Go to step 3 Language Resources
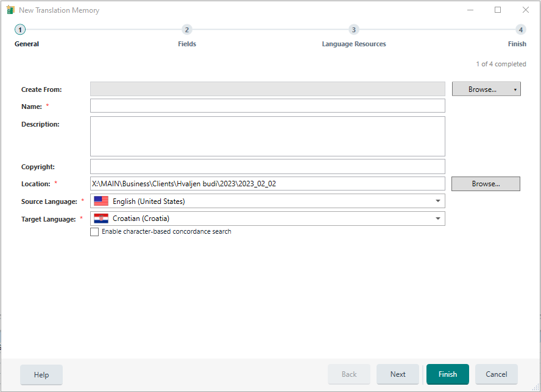Screen dimensions: 541x392 tap(353, 30)
